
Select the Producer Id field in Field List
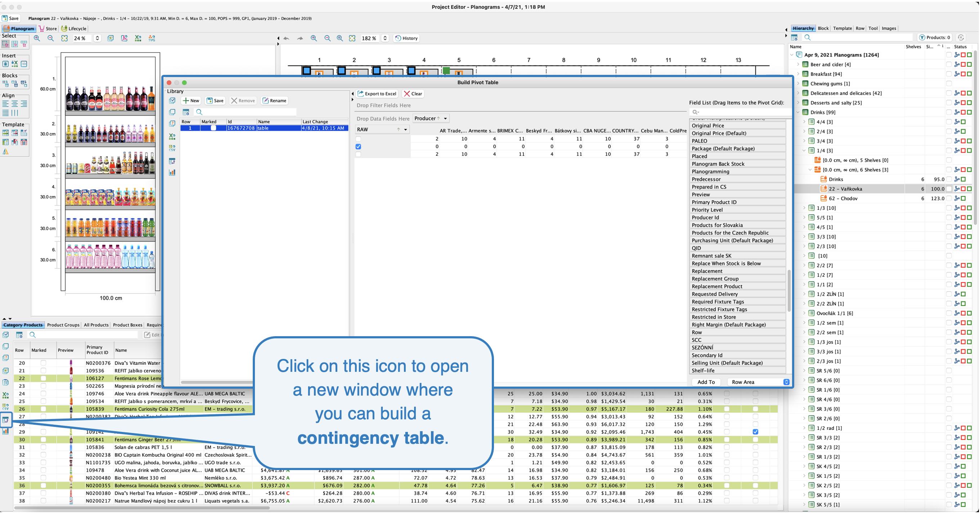coord(738,217)
